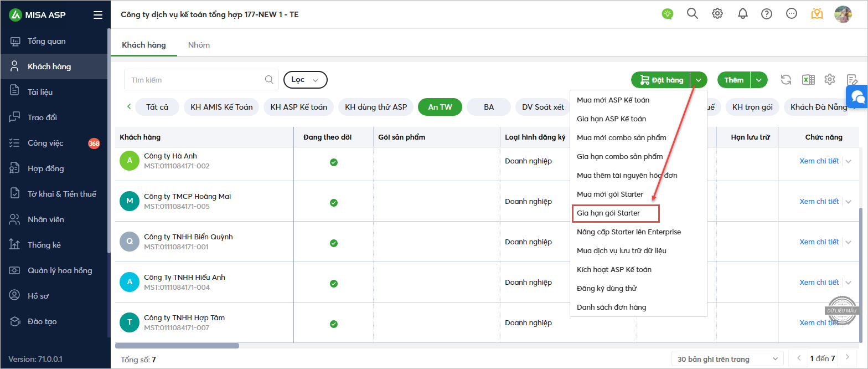Click the edit note icon in toolbar
The height and width of the screenshot is (369, 868).
pos(852,80)
